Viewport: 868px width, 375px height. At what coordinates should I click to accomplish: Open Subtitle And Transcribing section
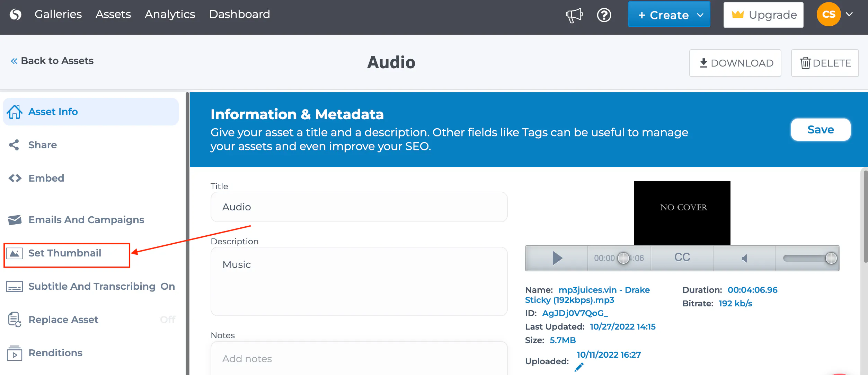[91, 286]
